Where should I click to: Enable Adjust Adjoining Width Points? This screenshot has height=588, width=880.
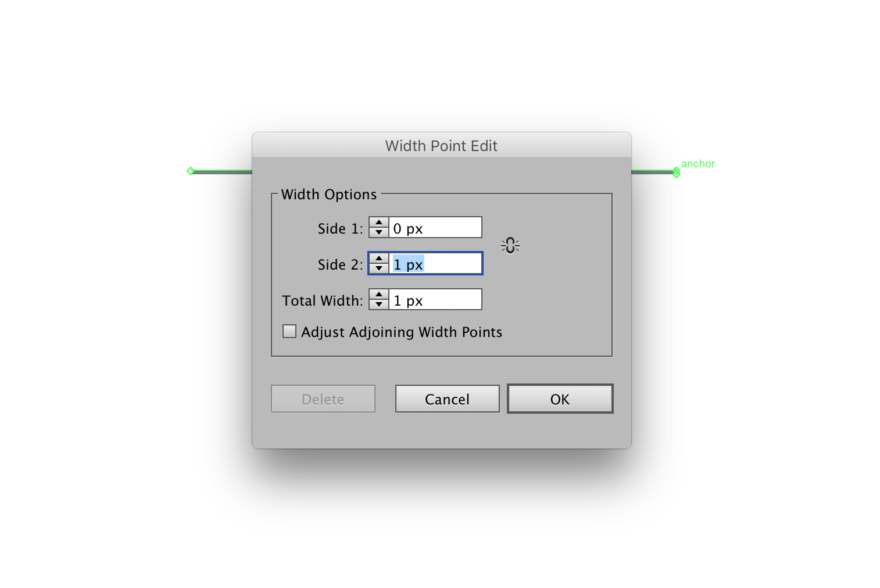(289, 331)
